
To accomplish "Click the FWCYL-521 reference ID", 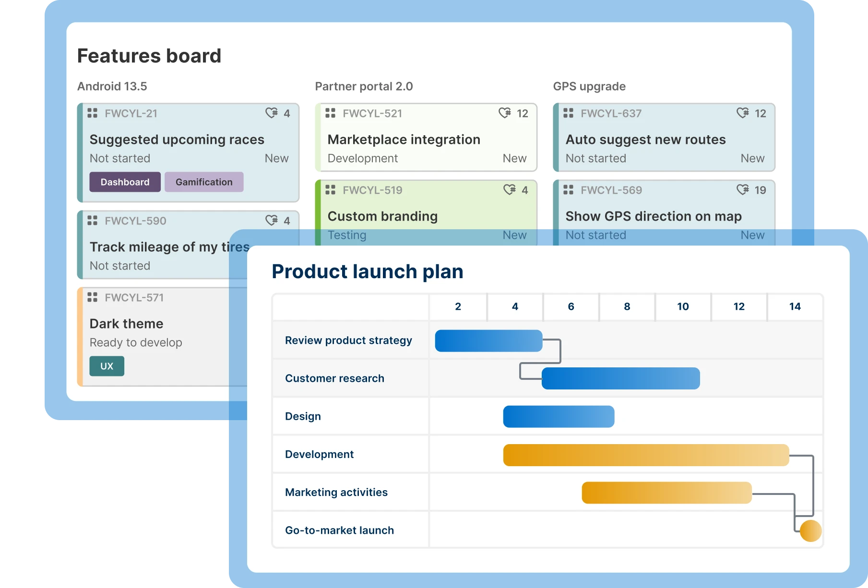I will pos(372,113).
